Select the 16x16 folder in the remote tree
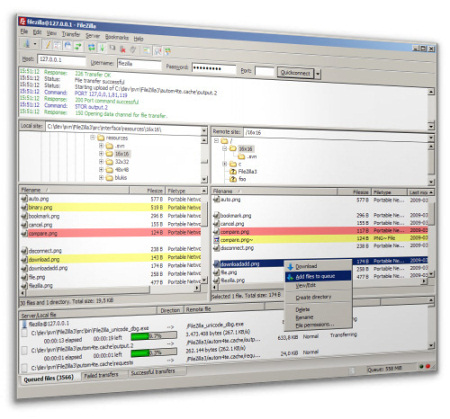Screen dimensions: 450x419 [x=246, y=149]
